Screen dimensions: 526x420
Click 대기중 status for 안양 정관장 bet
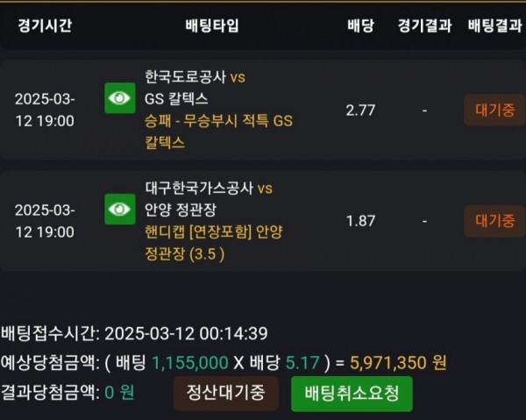tap(494, 221)
